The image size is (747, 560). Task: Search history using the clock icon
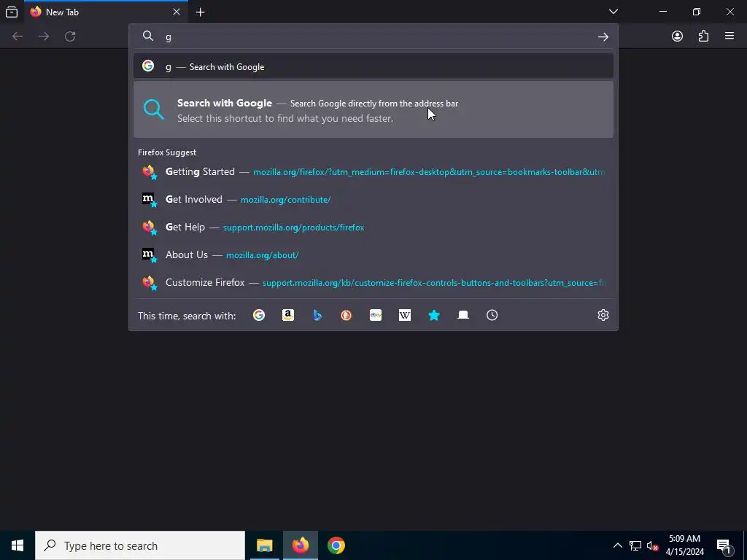click(492, 315)
